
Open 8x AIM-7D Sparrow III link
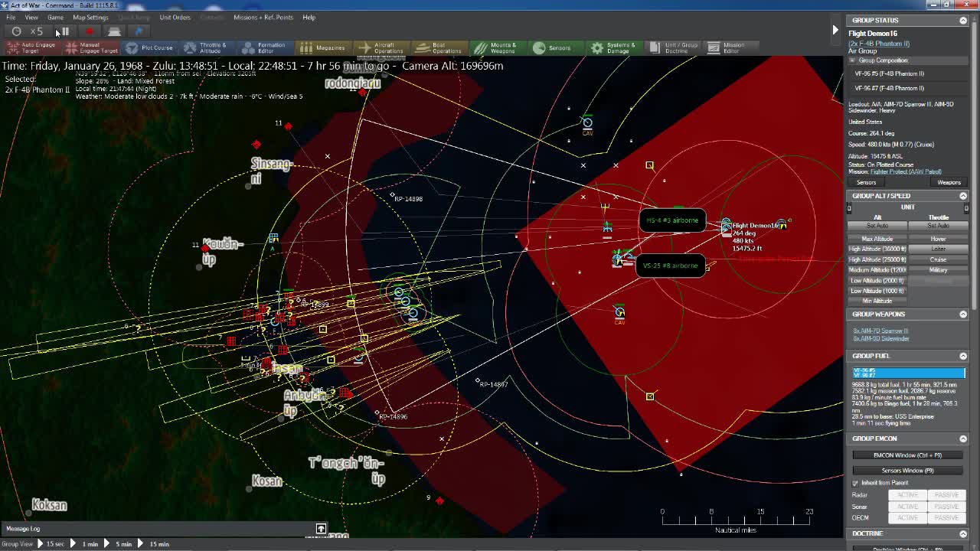(x=880, y=331)
